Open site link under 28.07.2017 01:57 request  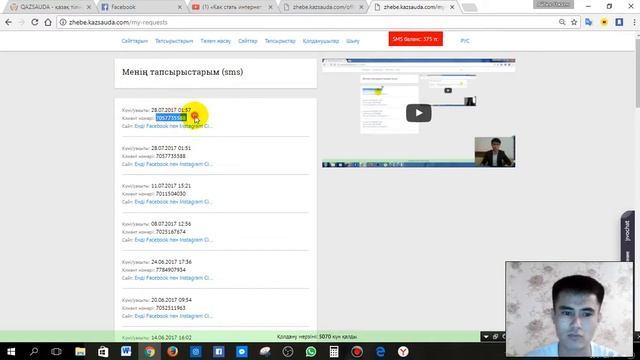173,126
